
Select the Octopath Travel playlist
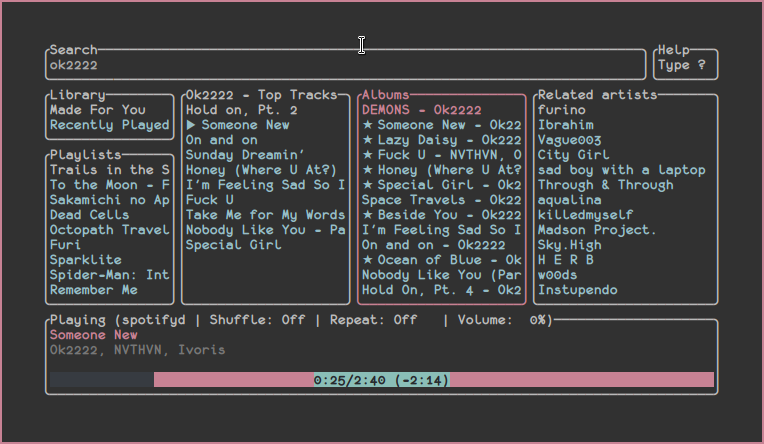(x=110, y=230)
